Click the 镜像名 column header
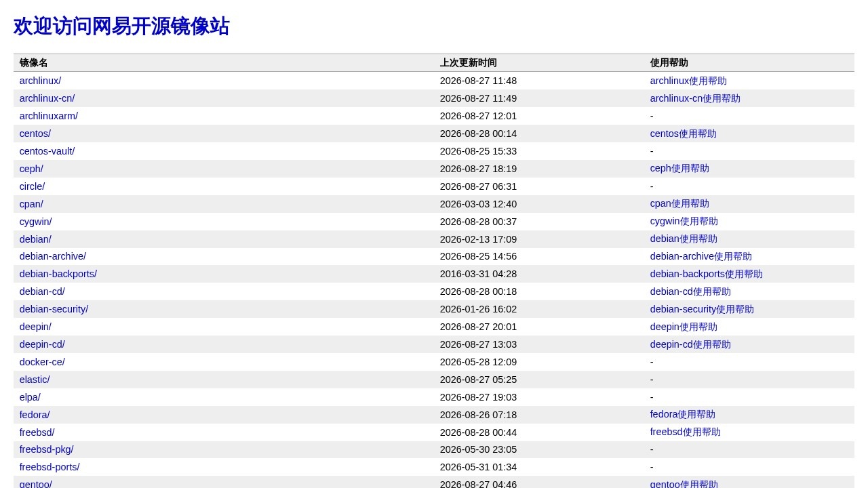Image resolution: width=868 pixels, height=488 pixels. (34, 63)
